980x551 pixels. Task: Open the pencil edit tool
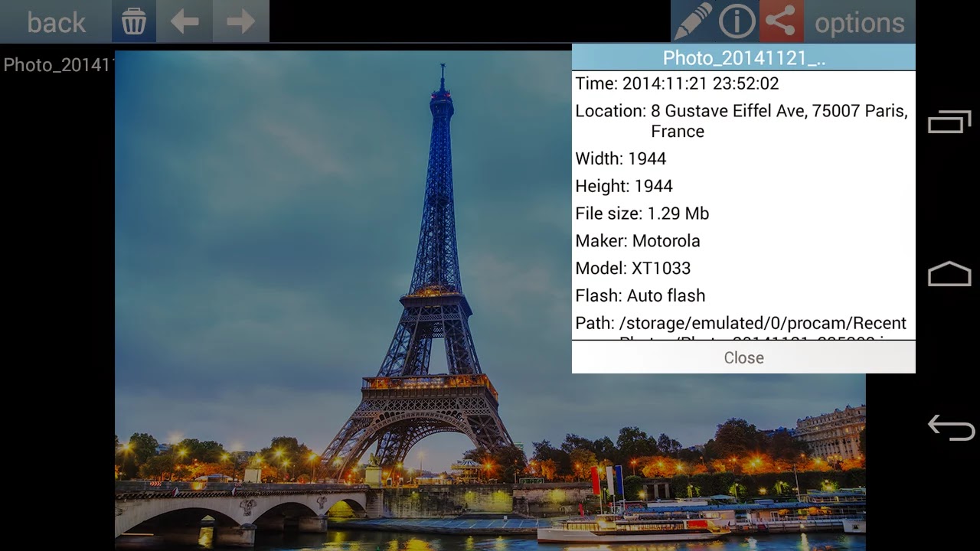coord(693,21)
